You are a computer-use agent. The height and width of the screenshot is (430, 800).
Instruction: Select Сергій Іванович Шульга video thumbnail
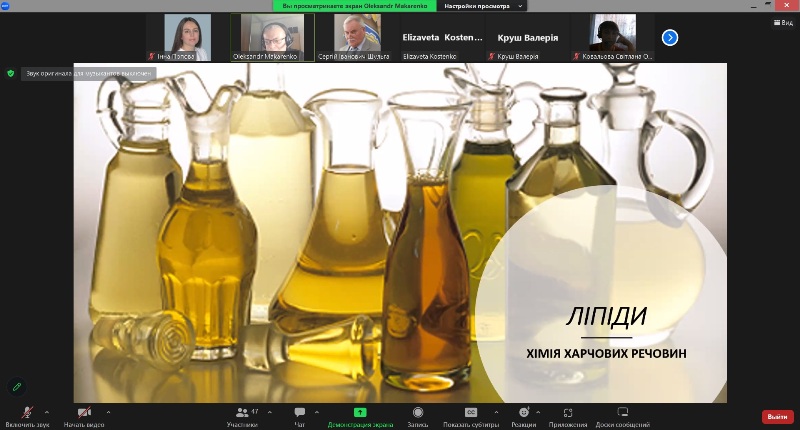357,38
